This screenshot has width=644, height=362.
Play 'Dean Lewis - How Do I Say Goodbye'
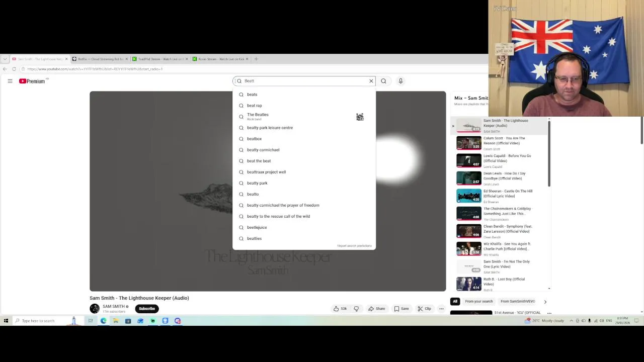pyautogui.click(x=498, y=179)
